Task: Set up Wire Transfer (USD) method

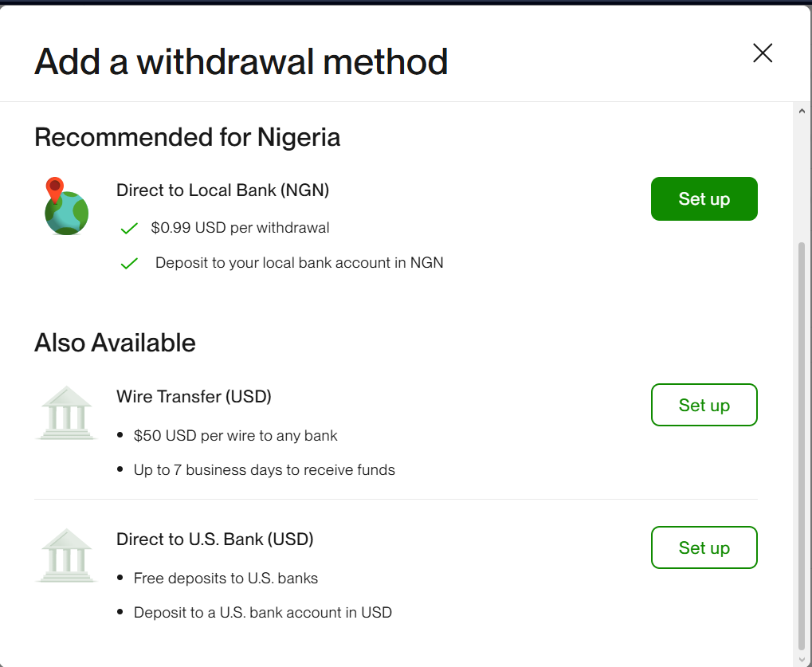Action: [704, 405]
